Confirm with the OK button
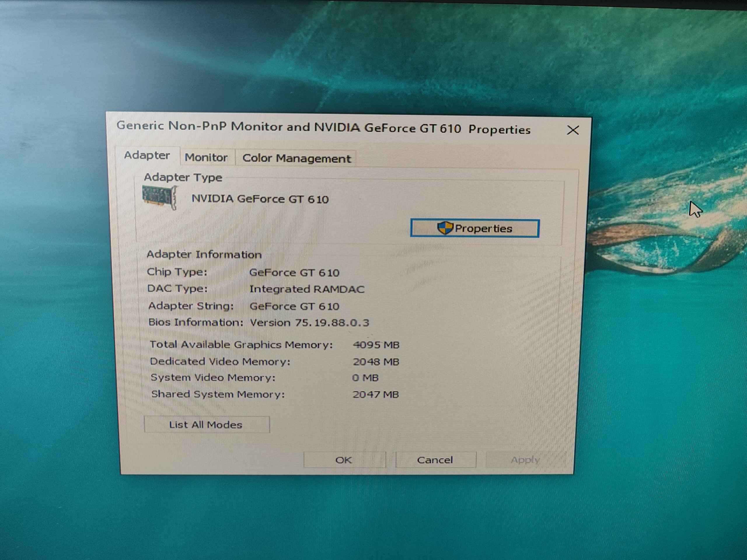The width and height of the screenshot is (747, 560). (344, 460)
